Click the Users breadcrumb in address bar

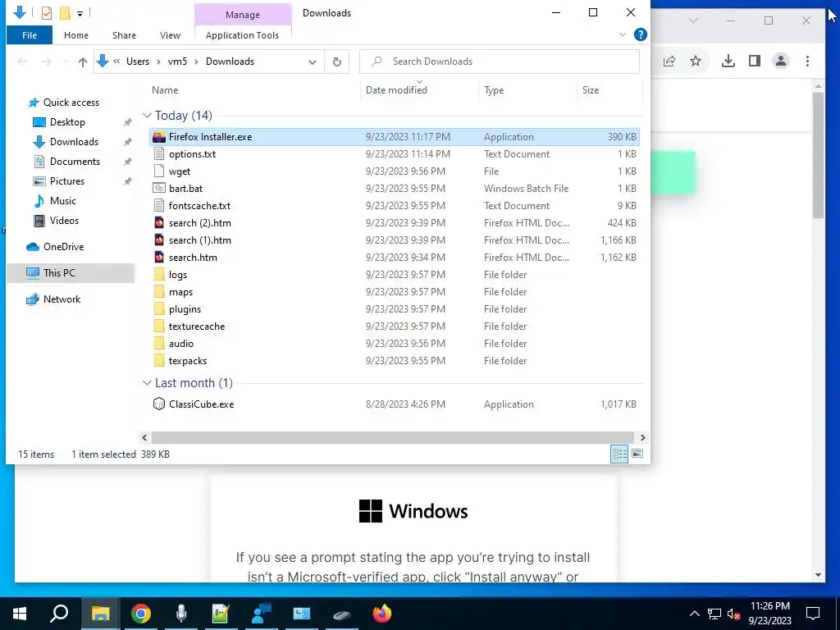138,62
